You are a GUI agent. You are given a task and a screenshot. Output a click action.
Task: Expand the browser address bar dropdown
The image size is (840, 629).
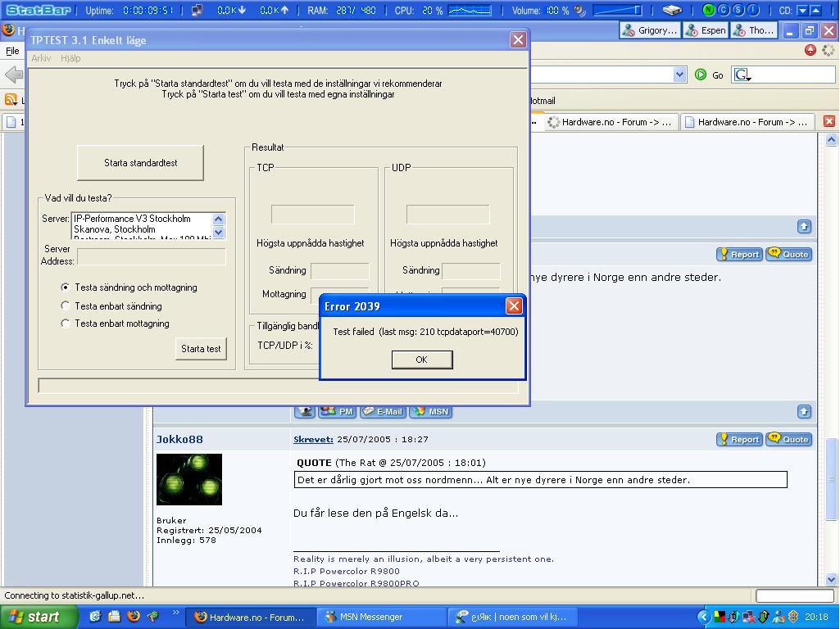679,75
